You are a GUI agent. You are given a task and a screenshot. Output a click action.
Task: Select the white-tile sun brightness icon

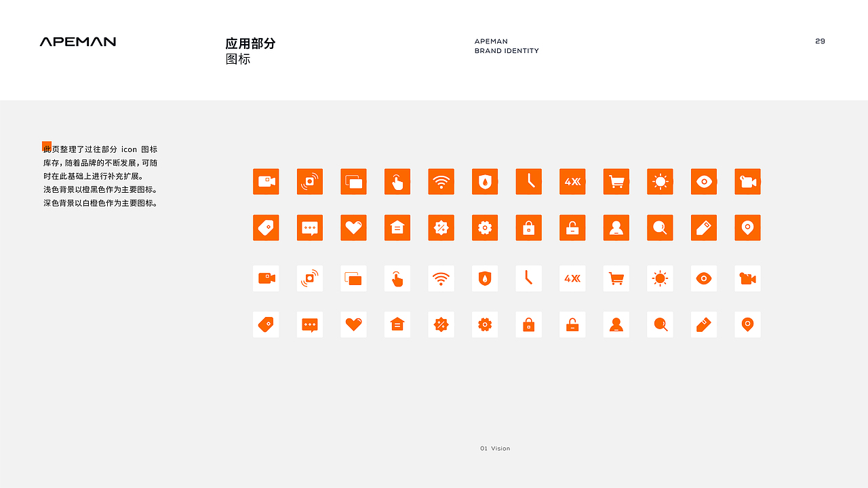660,278
